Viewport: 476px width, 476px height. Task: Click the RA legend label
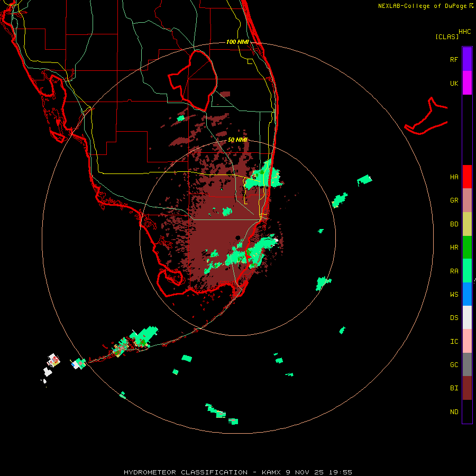point(454,271)
